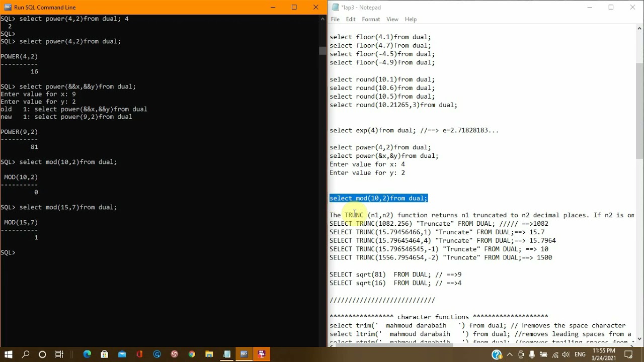The width and height of the screenshot is (644, 362).
Task: Open battery status tray icon
Action: tap(544, 355)
